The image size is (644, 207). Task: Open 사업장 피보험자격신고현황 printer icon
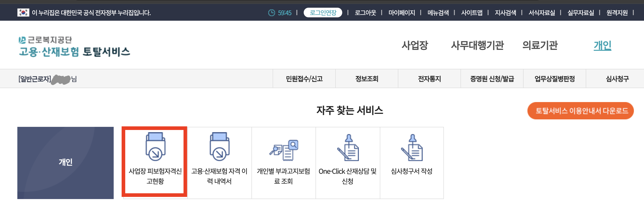[155, 147]
